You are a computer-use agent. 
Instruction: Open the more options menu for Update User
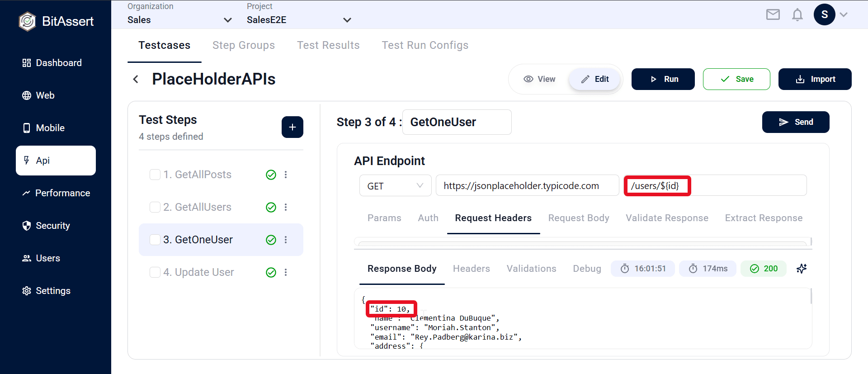point(285,272)
